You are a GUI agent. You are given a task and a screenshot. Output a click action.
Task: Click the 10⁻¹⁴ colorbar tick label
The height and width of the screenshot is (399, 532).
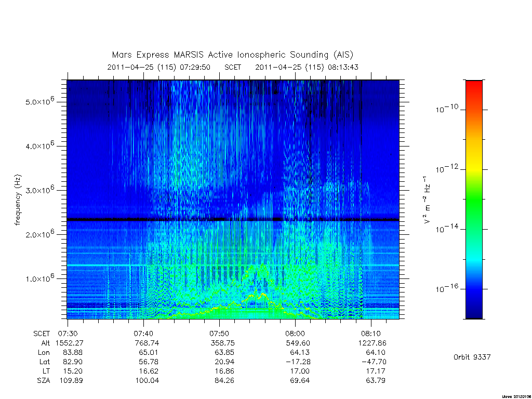click(446, 229)
